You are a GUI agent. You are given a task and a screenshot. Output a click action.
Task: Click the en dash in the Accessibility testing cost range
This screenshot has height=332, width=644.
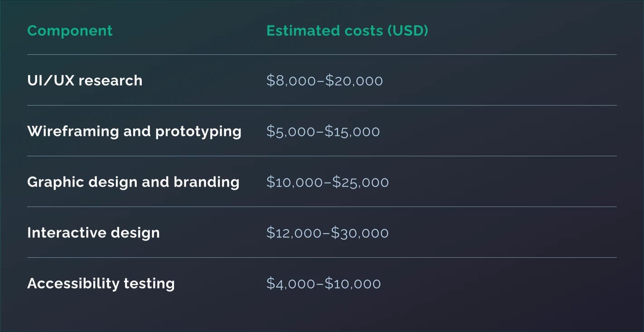pos(322,284)
